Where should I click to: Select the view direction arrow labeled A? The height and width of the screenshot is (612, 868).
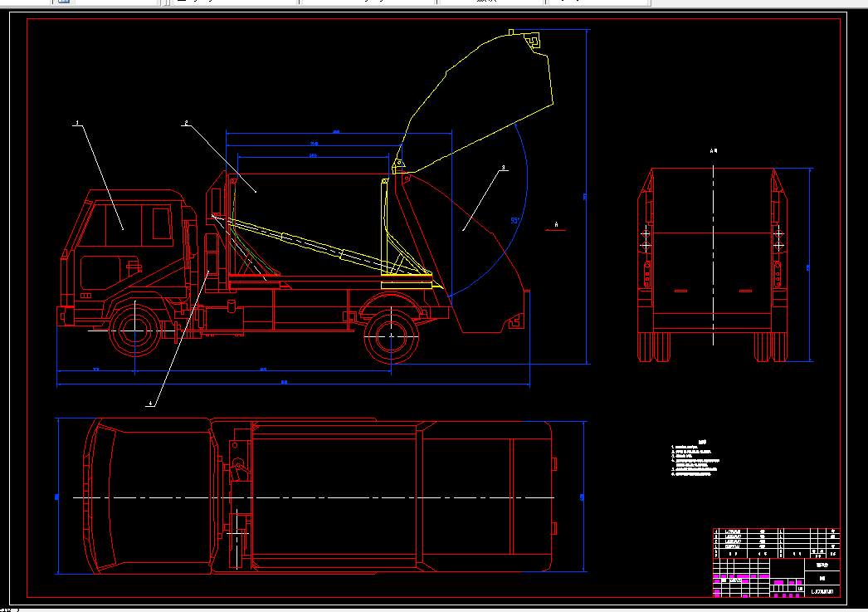pyautogui.click(x=556, y=228)
